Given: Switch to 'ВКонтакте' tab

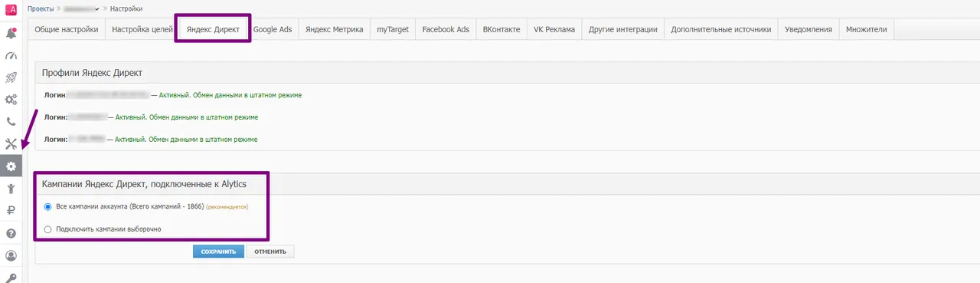Looking at the screenshot, I should (x=501, y=29).
